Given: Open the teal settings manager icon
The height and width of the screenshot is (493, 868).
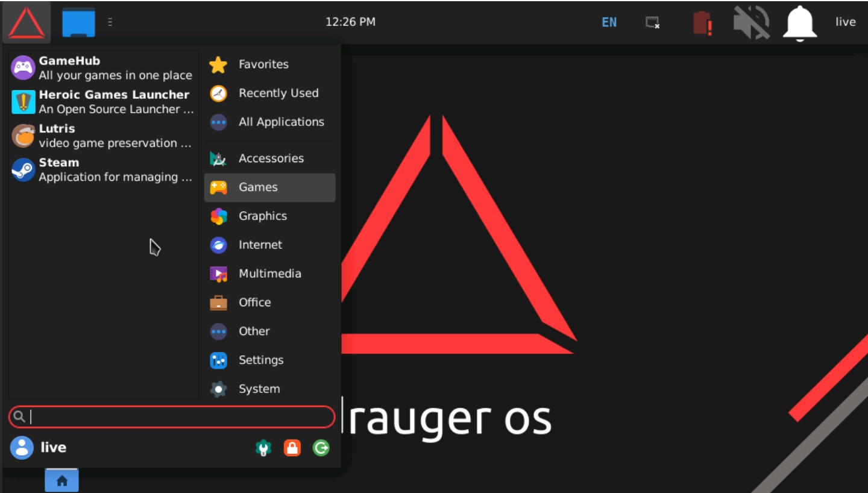Looking at the screenshot, I should coord(263,448).
